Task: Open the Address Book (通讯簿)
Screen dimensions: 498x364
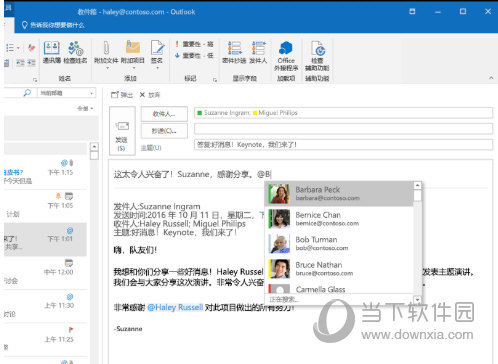Action: [x=52, y=52]
